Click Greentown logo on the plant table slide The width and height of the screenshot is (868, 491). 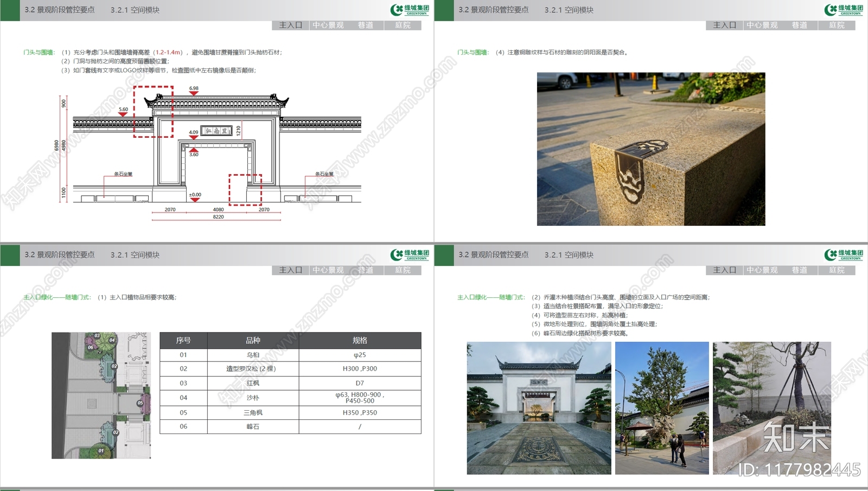coord(410,254)
